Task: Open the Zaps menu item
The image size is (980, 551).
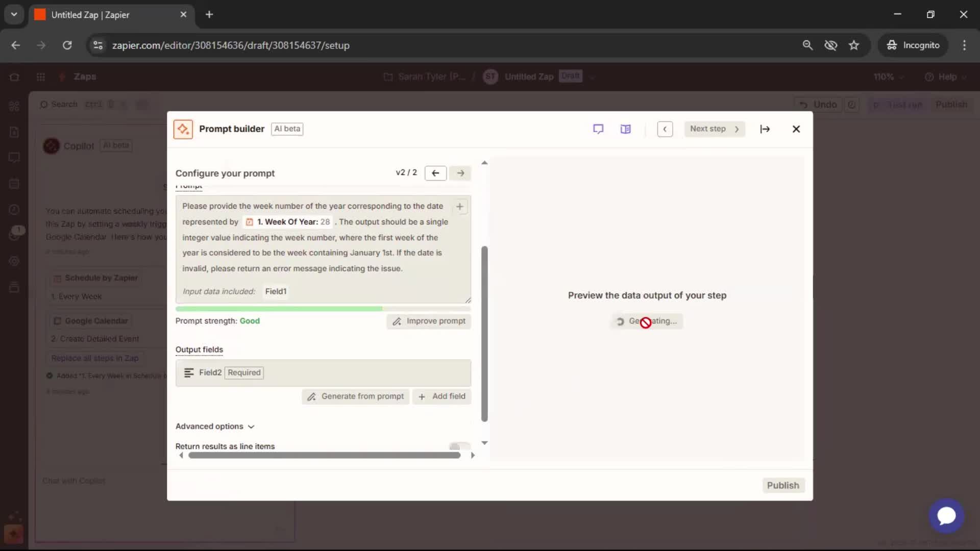Action: [x=85, y=77]
